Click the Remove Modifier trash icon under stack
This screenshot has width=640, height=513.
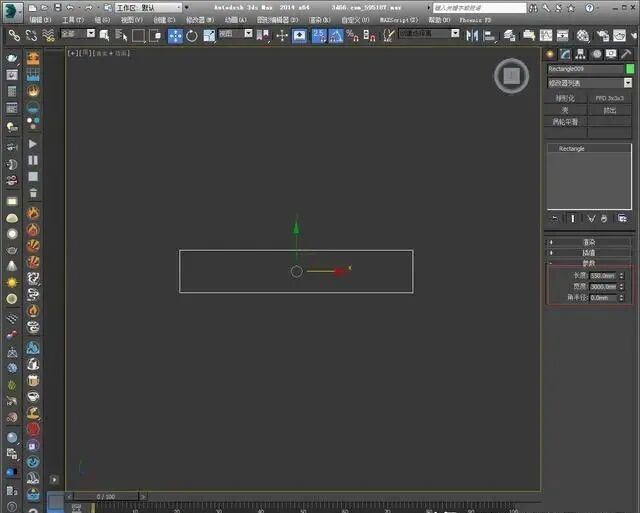tap(604, 219)
